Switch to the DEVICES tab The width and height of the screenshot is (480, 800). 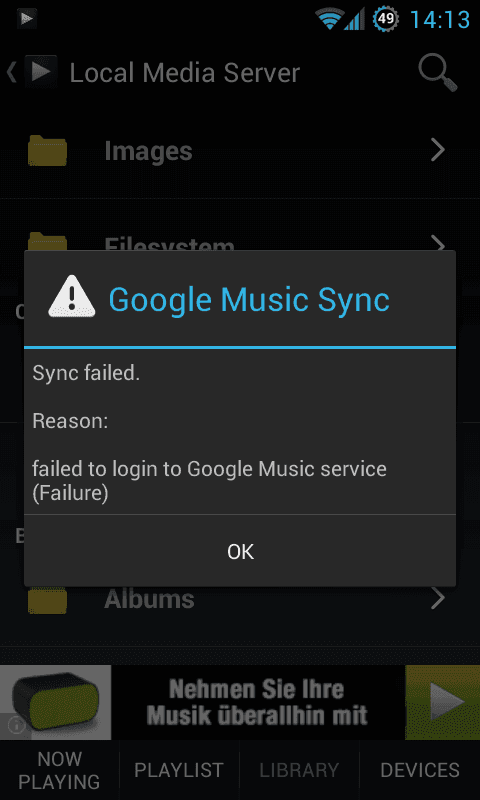[x=420, y=770]
